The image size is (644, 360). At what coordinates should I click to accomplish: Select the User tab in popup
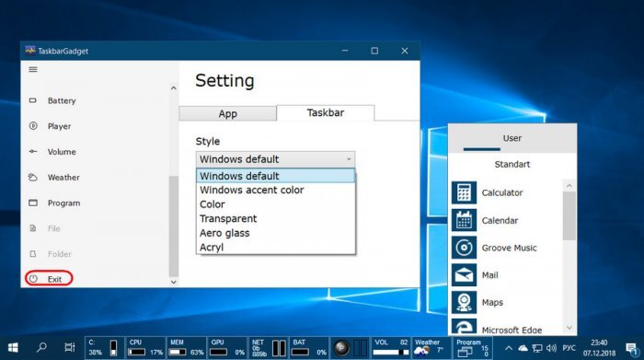512,138
